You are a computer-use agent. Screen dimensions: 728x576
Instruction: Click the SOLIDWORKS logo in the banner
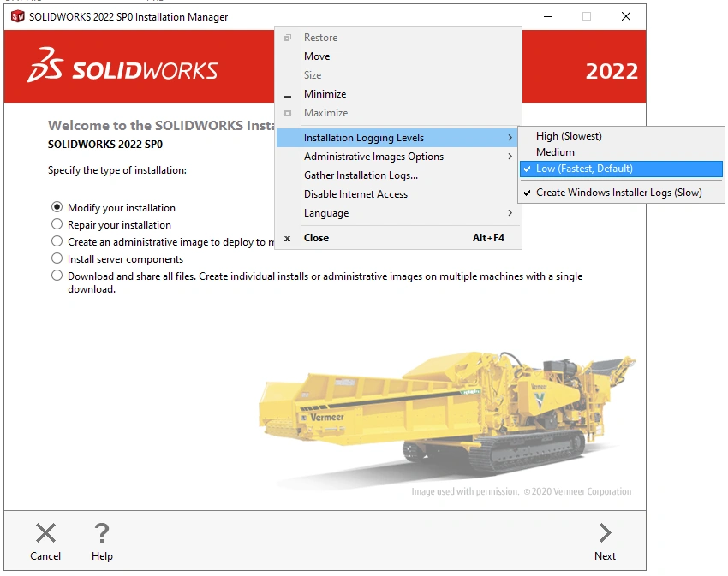(122, 65)
